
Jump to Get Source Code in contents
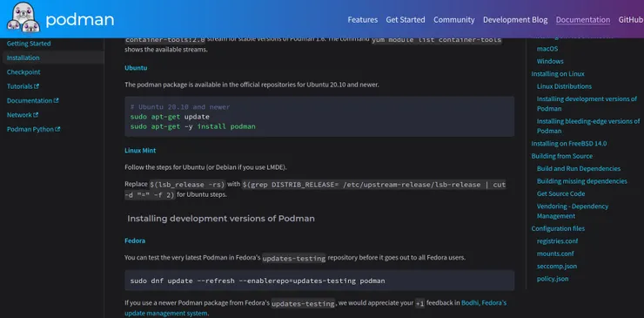pos(560,193)
